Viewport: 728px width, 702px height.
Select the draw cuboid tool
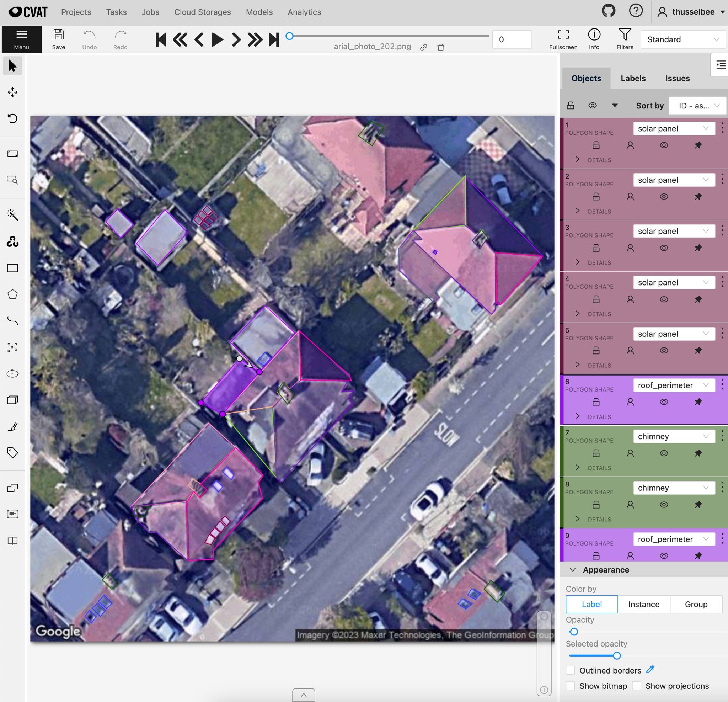13,400
